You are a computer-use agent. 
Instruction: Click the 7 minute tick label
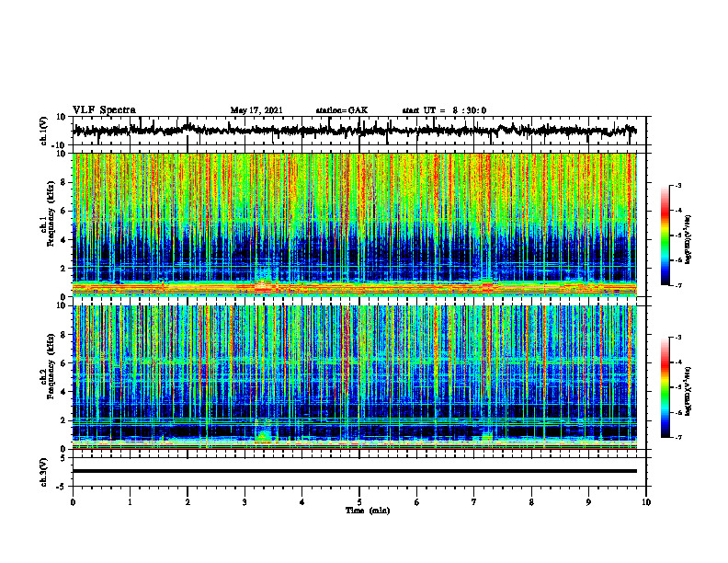[474, 502]
